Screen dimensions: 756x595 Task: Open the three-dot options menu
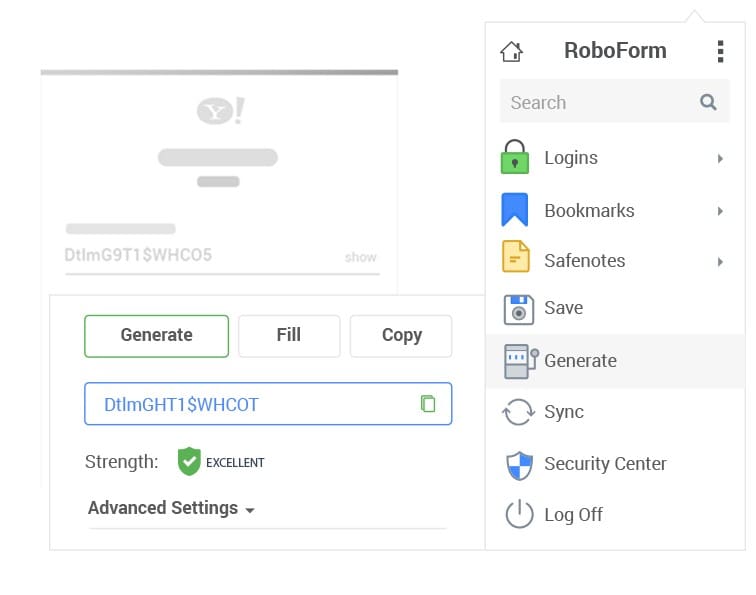[720, 51]
